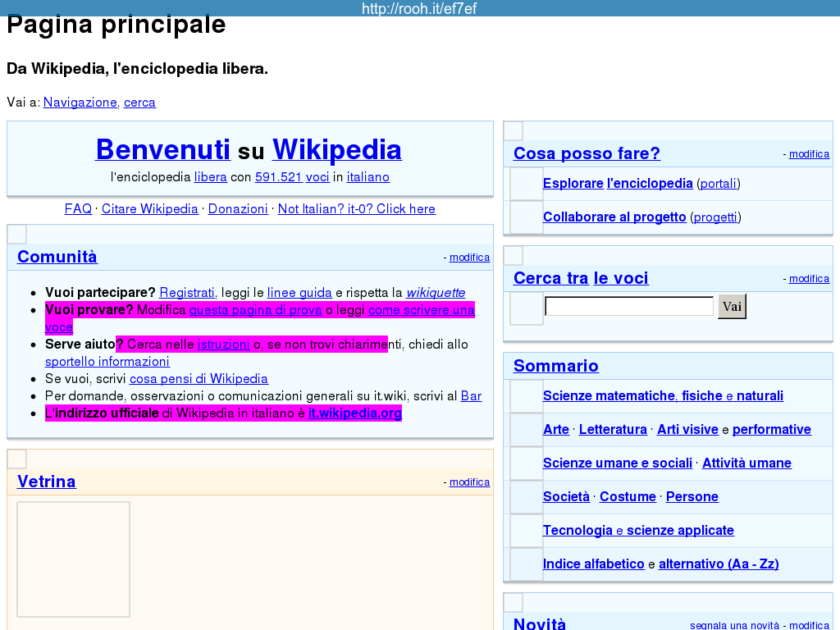The image size is (840, 630).
Task: Open the FAQ link
Action: [x=78, y=209]
